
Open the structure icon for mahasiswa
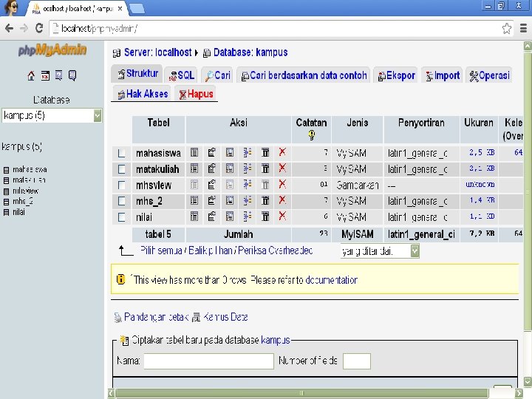(212, 153)
